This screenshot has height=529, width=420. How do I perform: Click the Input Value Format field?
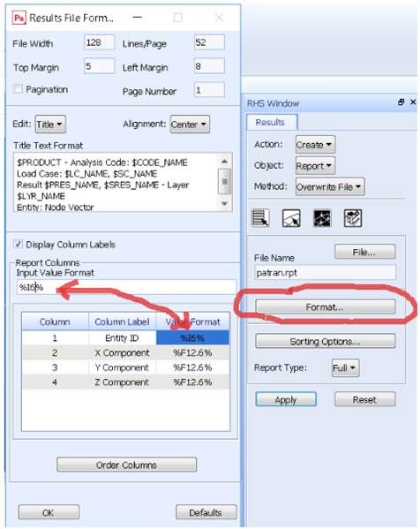127,287
